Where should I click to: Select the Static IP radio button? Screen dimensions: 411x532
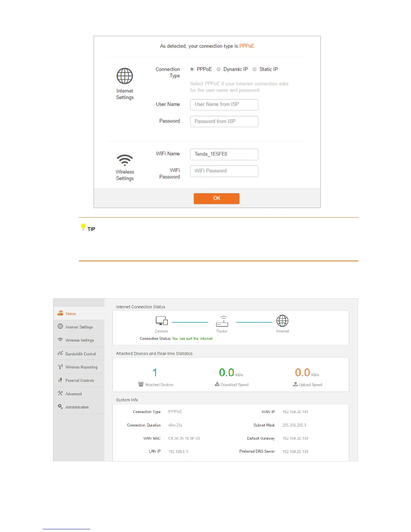pyautogui.click(x=255, y=69)
